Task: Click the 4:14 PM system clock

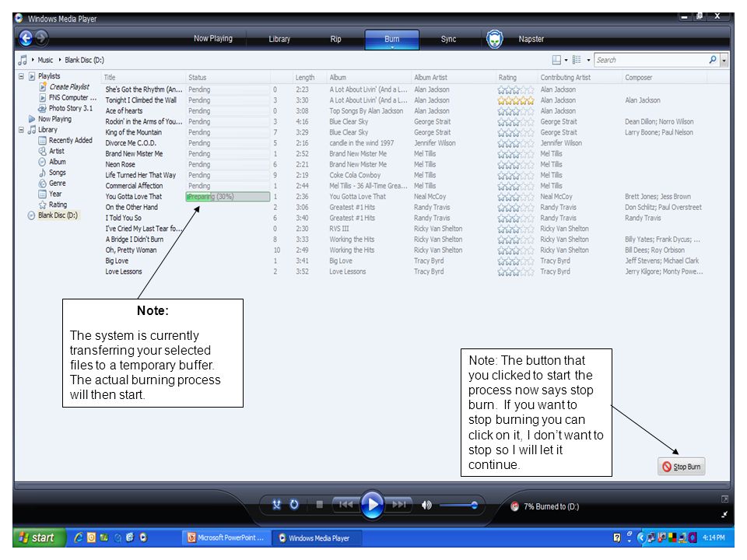Action: click(714, 537)
